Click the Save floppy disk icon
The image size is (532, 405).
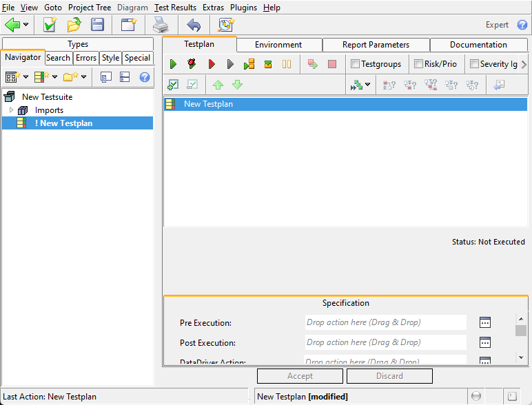[98, 25]
